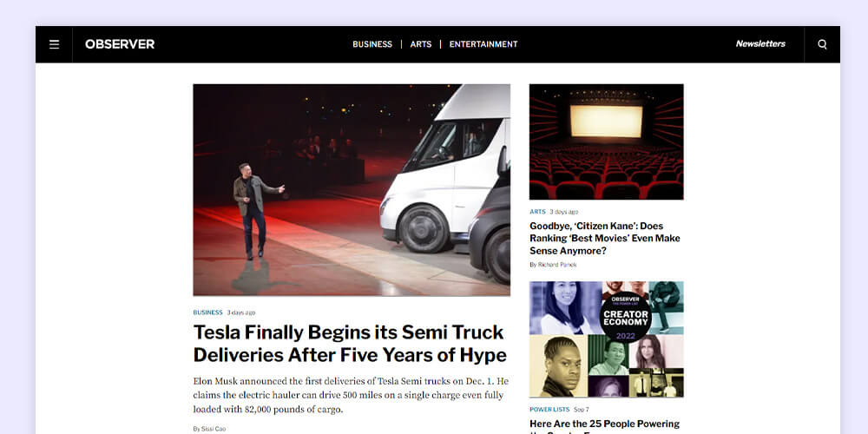The width and height of the screenshot is (868, 434).
Task: Go to the Entertainment nav section
Action: (x=483, y=44)
